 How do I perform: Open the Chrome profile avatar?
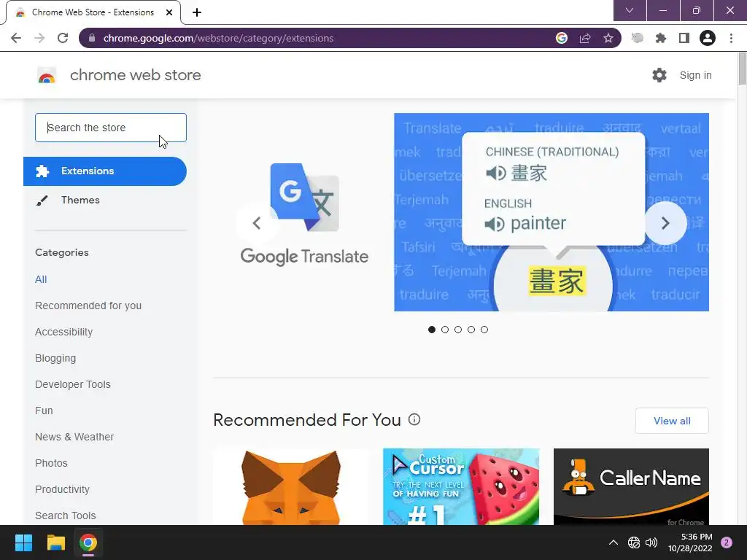click(708, 38)
